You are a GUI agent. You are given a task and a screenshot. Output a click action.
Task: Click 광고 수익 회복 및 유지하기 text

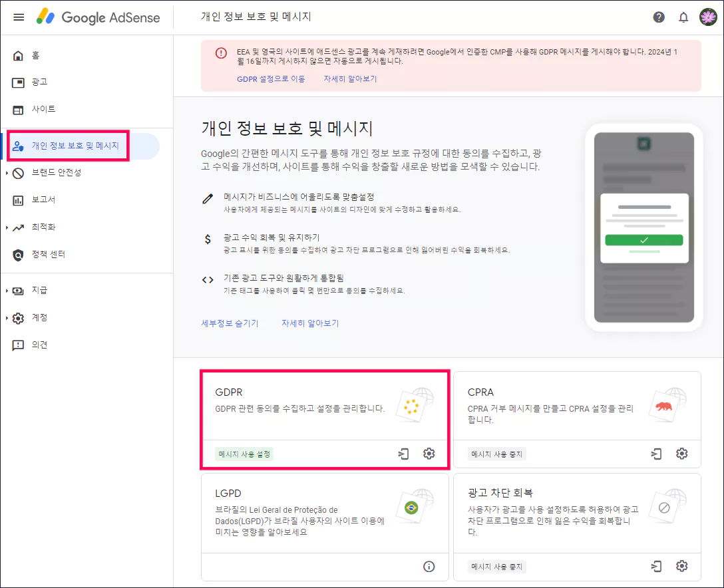[271, 237]
